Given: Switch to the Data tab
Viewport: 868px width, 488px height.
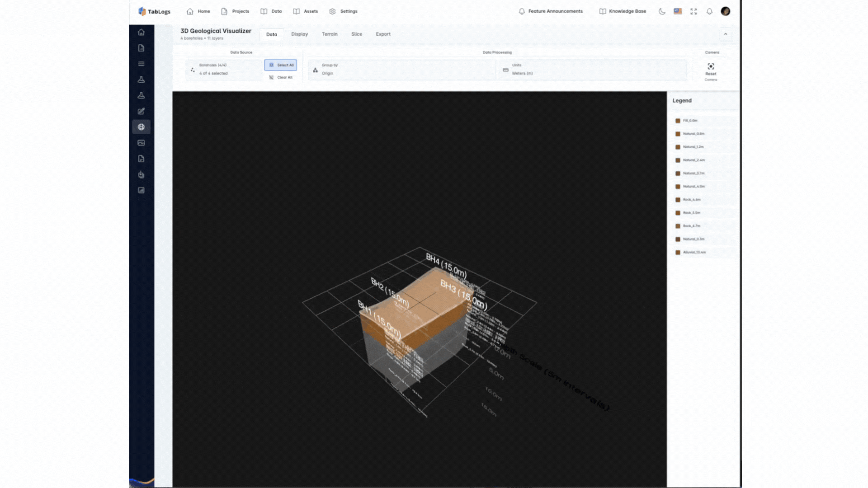Looking at the screenshot, I should pyautogui.click(x=272, y=34).
